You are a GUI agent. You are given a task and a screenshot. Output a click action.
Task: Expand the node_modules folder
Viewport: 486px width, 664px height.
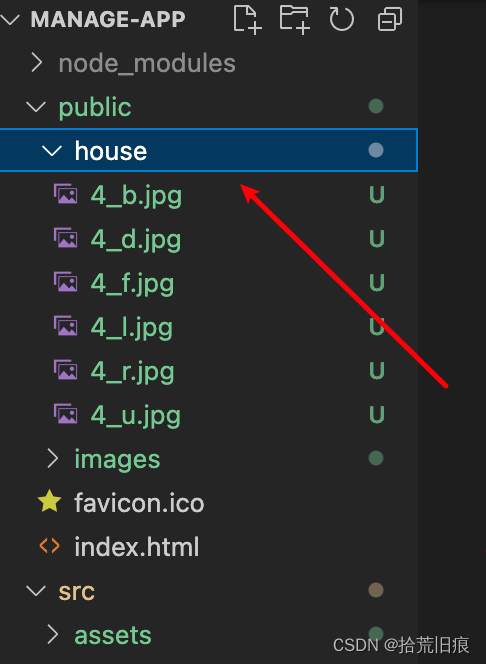(x=37, y=63)
